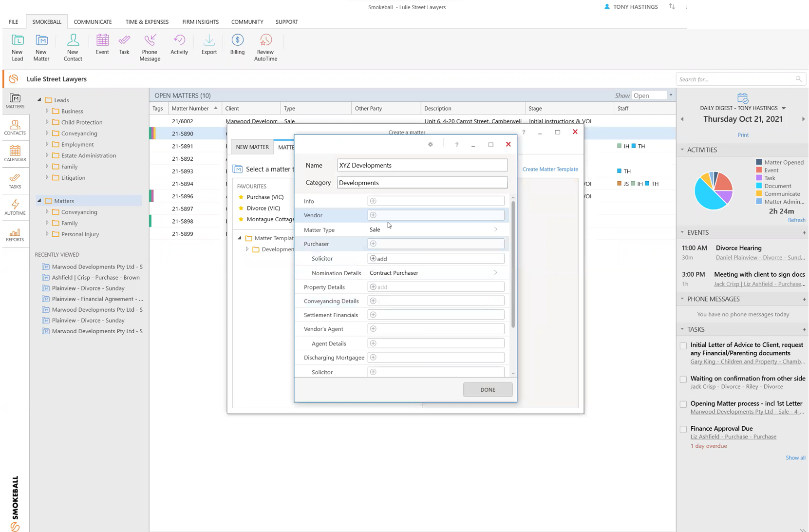The image size is (809, 532).
Task: Expand Personal Injury folder
Action: pos(47,234)
